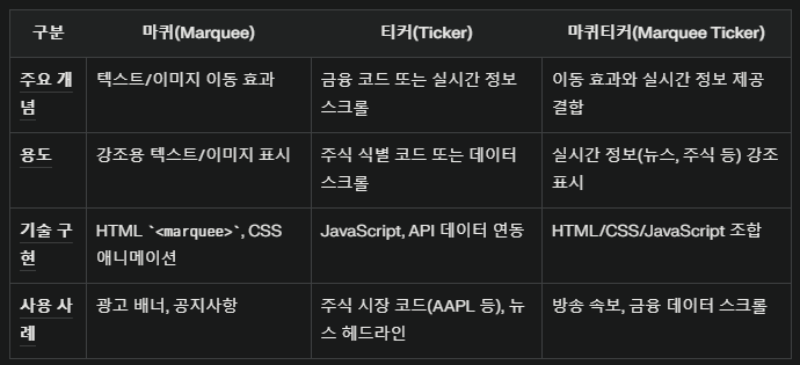Select cell 'JavaScript, API 데이터 연동'

click(x=427, y=245)
